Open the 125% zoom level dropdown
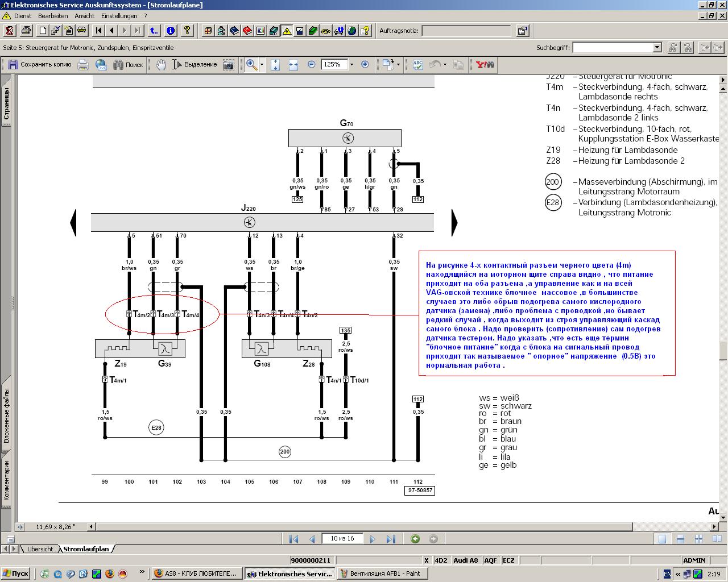Screen dimensions: 728x582 pos(351,65)
